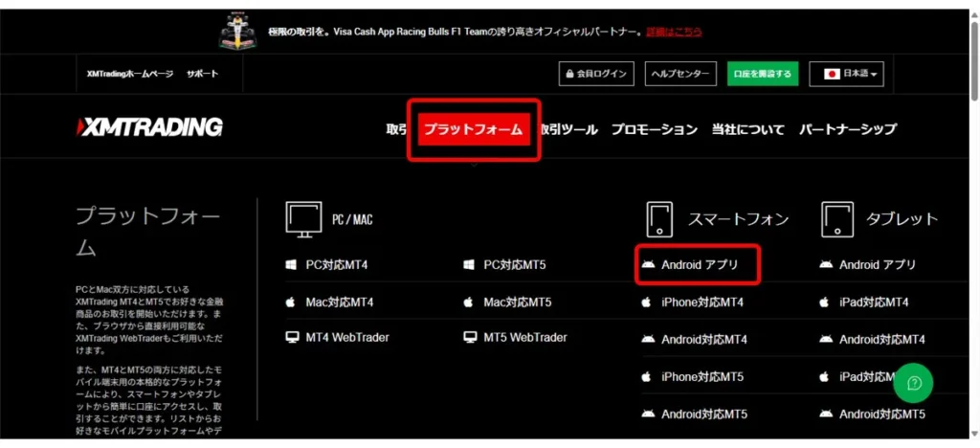
Task: Open smartphone Android対応MT4 link
Action: click(x=704, y=340)
